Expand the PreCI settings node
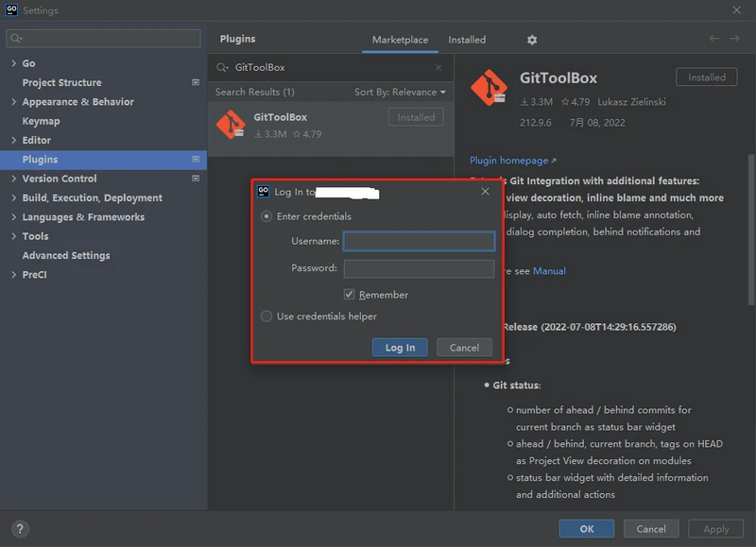This screenshot has width=756, height=547. coord(13,275)
